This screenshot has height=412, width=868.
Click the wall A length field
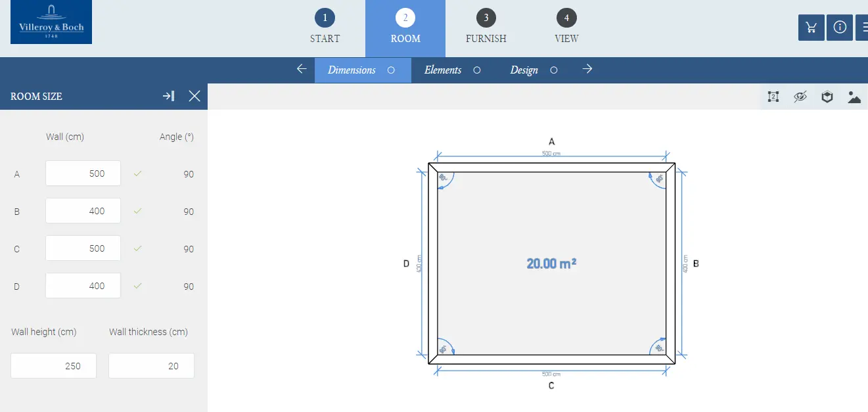click(83, 173)
